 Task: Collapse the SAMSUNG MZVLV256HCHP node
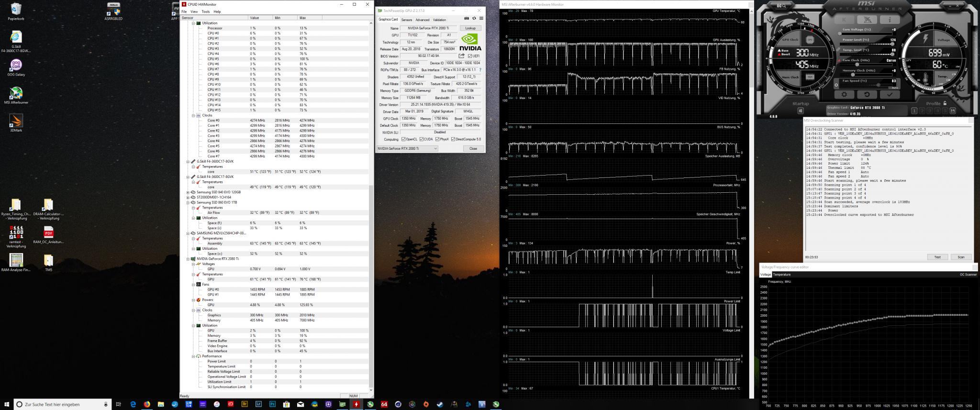[x=188, y=233]
